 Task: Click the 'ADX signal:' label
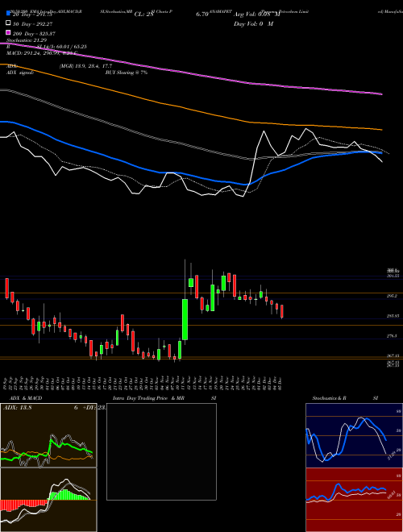point(19,73)
